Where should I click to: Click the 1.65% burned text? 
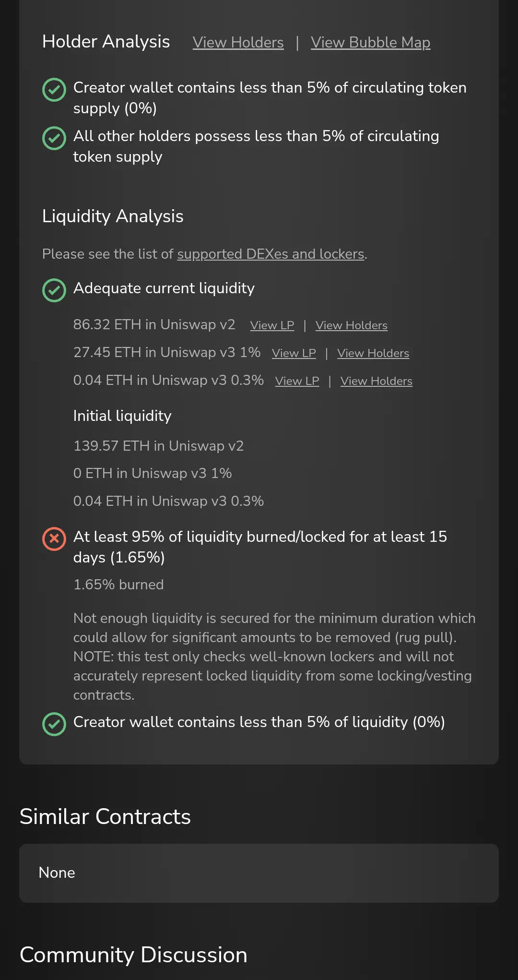(x=118, y=585)
